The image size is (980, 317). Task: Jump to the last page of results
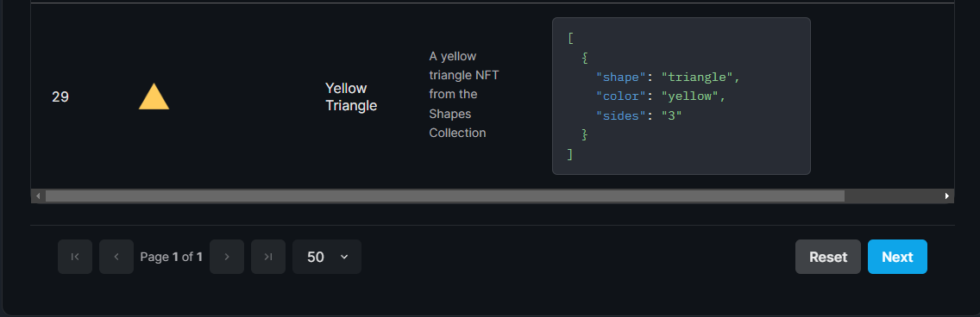[x=268, y=257]
